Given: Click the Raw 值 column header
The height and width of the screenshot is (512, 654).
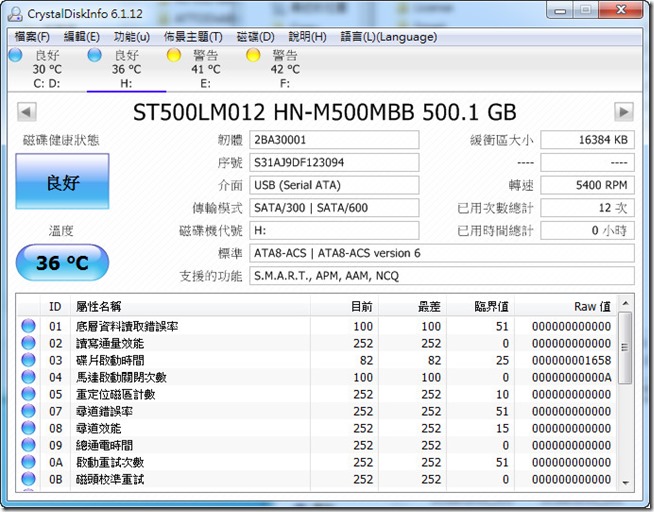Looking at the screenshot, I should (x=566, y=307).
